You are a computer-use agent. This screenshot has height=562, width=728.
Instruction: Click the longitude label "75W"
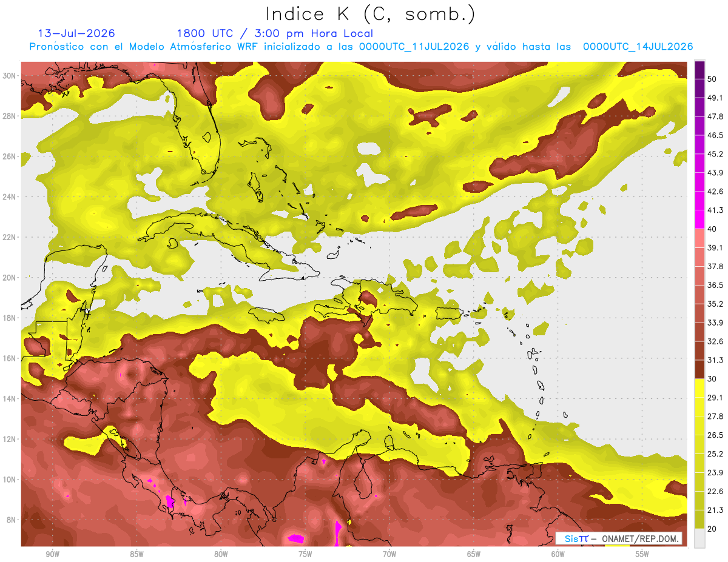[x=305, y=554]
